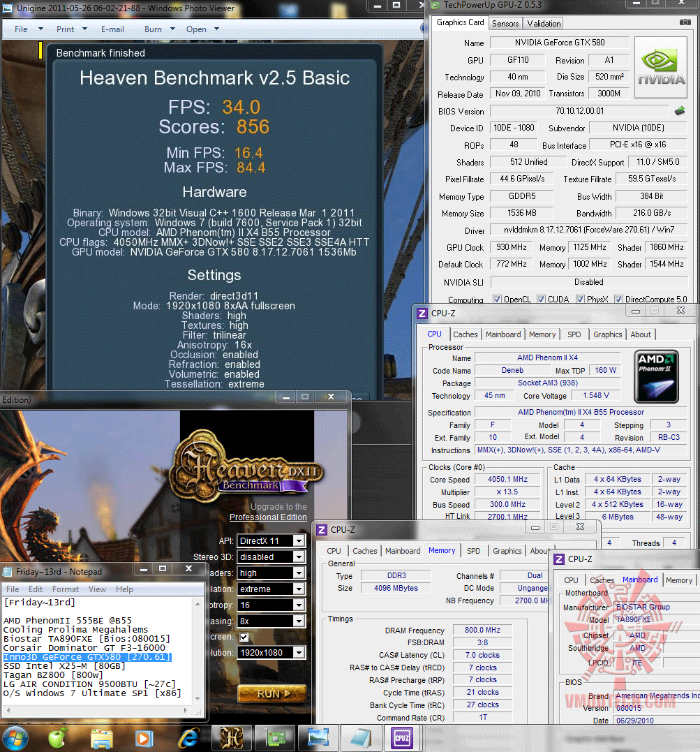The image size is (700, 752).
Task: Switch to CPU-Z taskbar icon
Action: [x=402, y=737]
